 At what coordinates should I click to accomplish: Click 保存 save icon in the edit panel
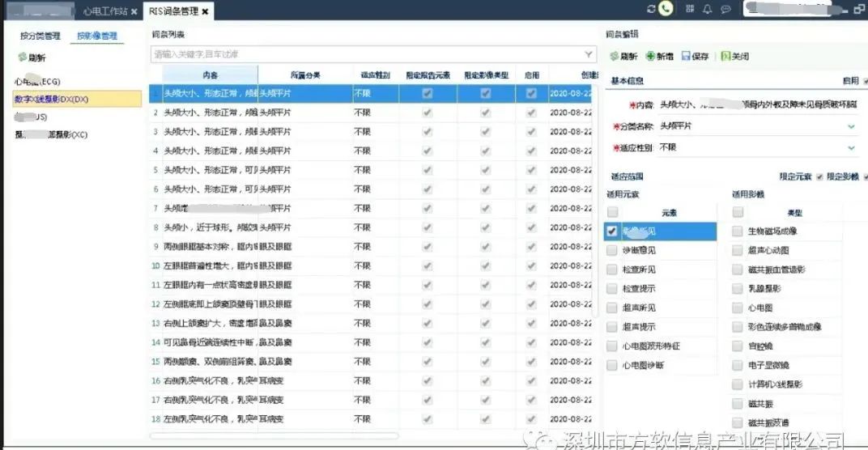[x=686, y=57]
